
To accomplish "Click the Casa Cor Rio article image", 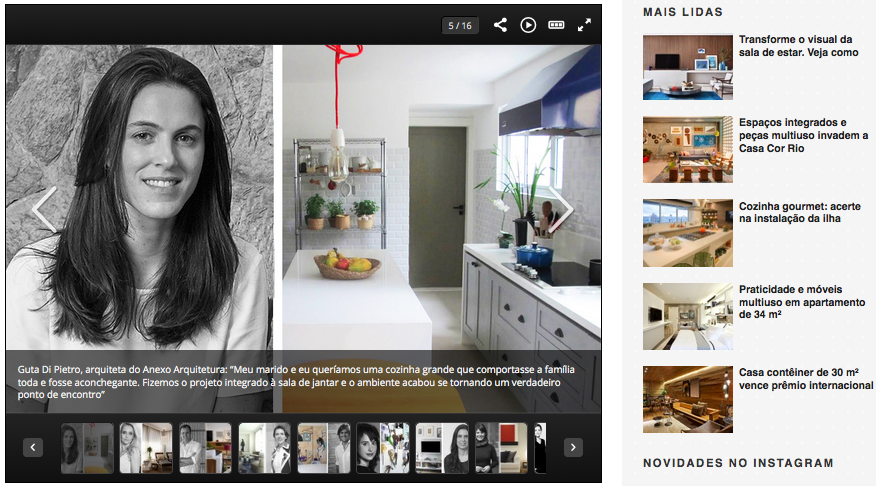I will click(x=688, y=150).
